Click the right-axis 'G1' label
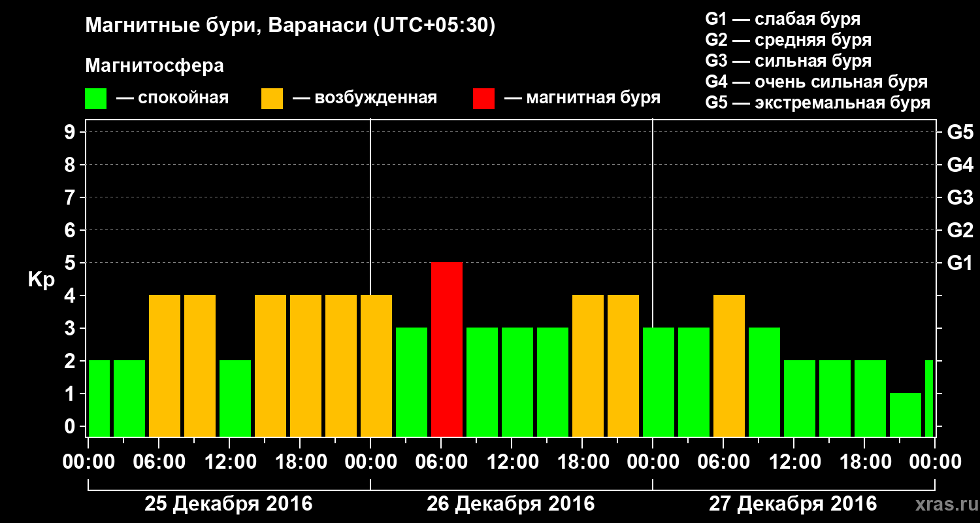 point(960,263)
